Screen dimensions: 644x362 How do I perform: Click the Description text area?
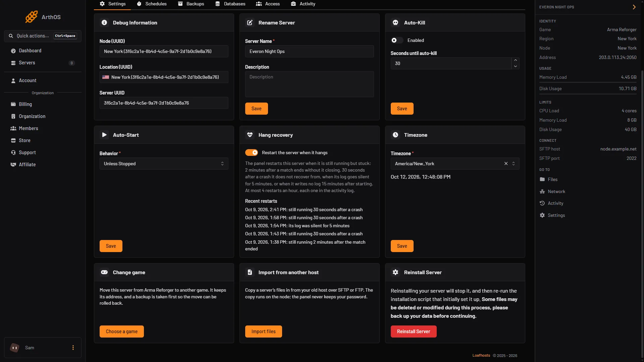click(309, 84)
